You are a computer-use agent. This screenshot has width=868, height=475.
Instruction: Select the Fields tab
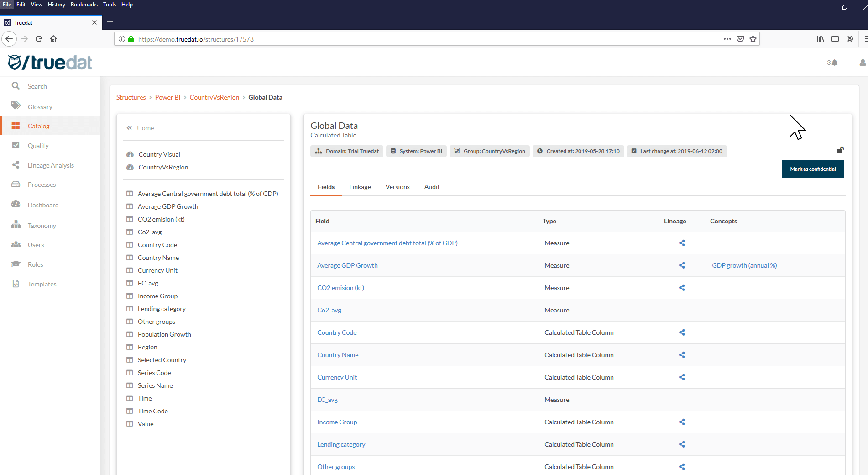tap(326, 187)
